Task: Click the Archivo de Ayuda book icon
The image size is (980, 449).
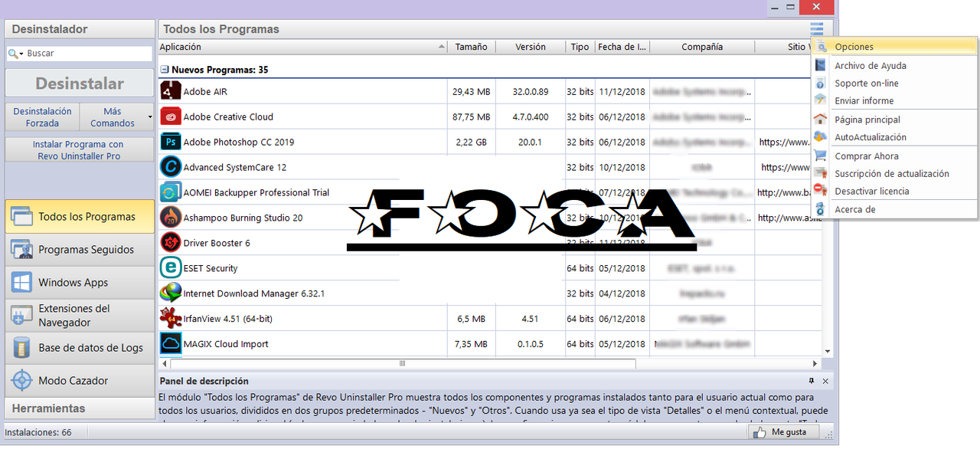Action: click(x=821, y=66)
